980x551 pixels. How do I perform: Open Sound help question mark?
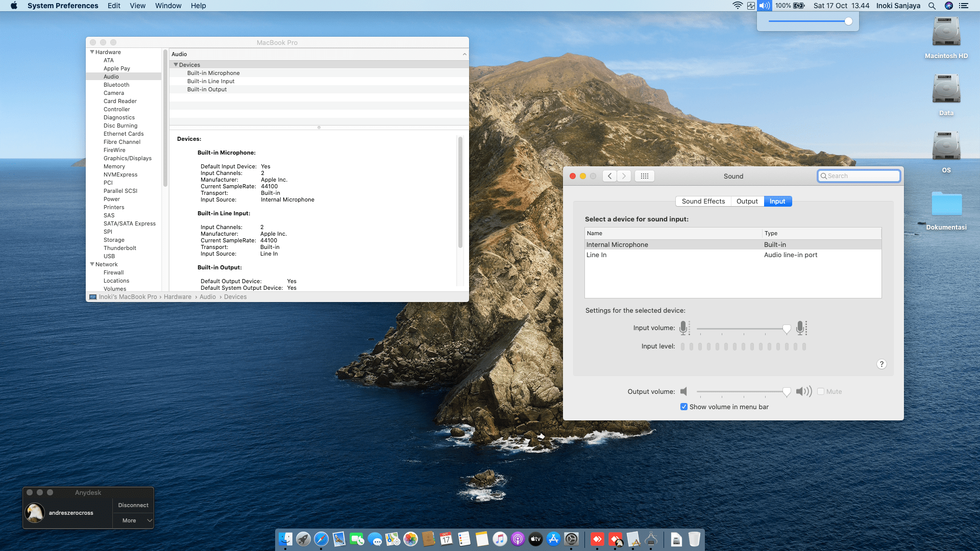[881, 364]
